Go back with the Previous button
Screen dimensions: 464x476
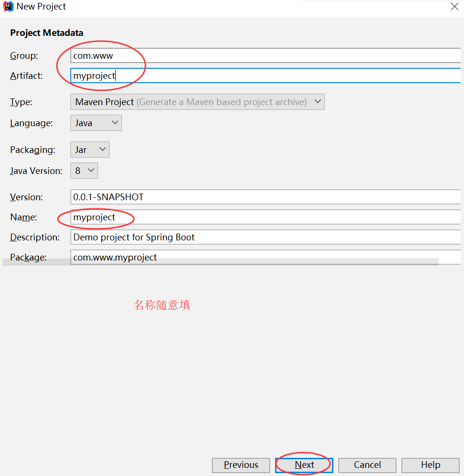(x=241, y=465)
